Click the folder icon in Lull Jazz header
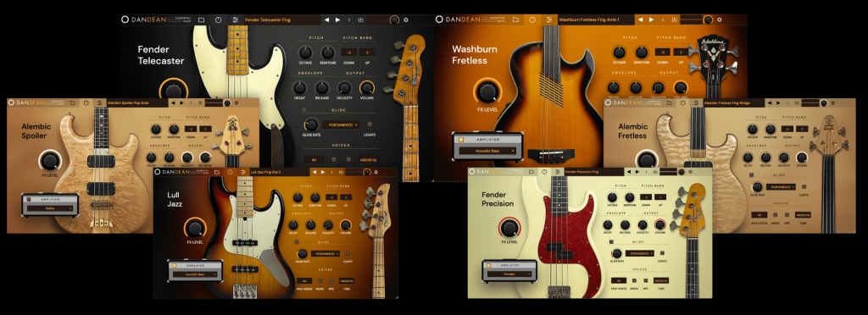This screenshot has width=868, height=315. point(216,172)
